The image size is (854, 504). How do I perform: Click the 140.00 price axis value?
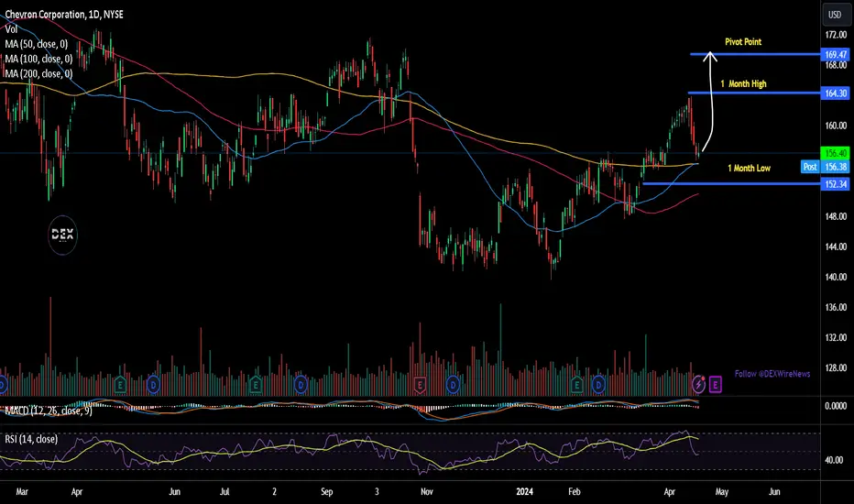click(x=836, y=277)
